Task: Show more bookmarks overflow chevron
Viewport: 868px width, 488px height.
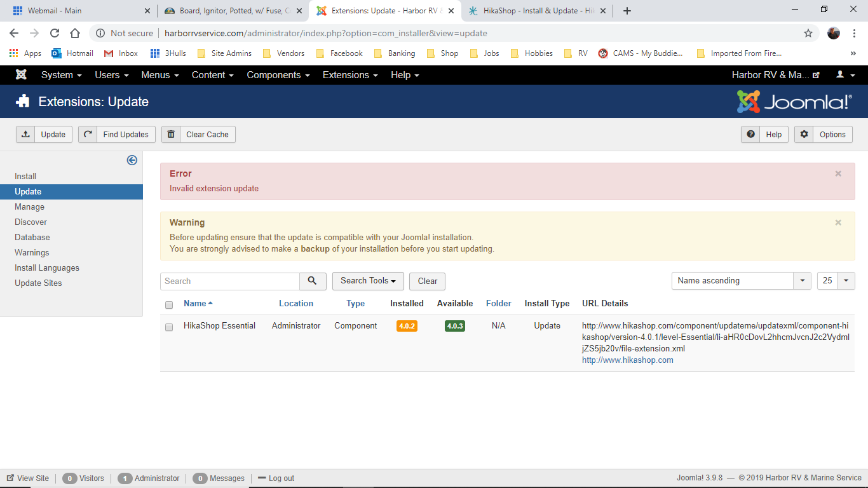Action: coord(853,53)
